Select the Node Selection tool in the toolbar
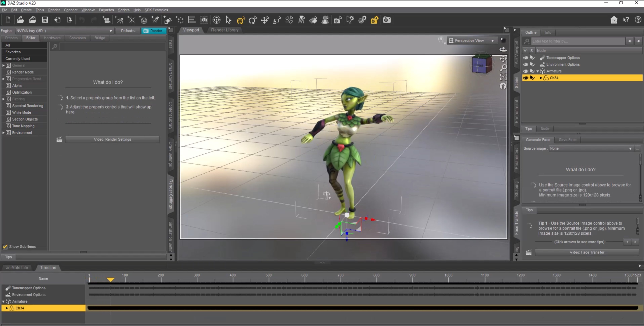This screenshot has height=326, width=644. click(x=228, y=20)
